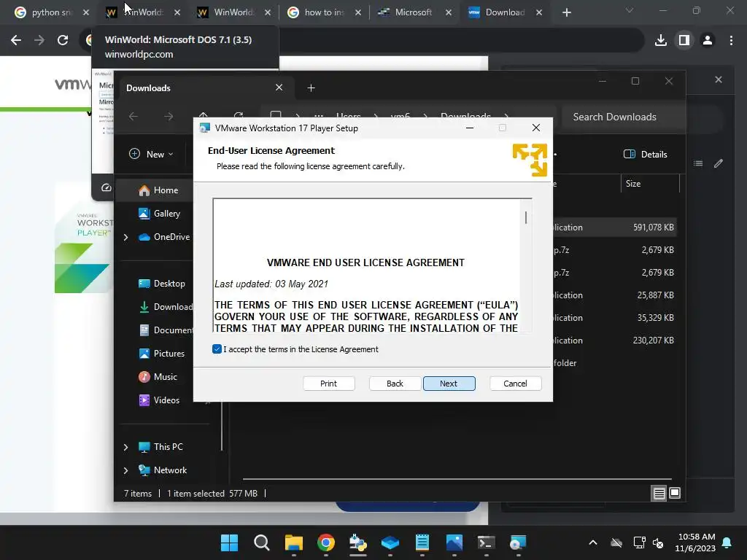Click the Network icon in sidebar
This screenshot has width=747, height=560.
pos(144,470)
